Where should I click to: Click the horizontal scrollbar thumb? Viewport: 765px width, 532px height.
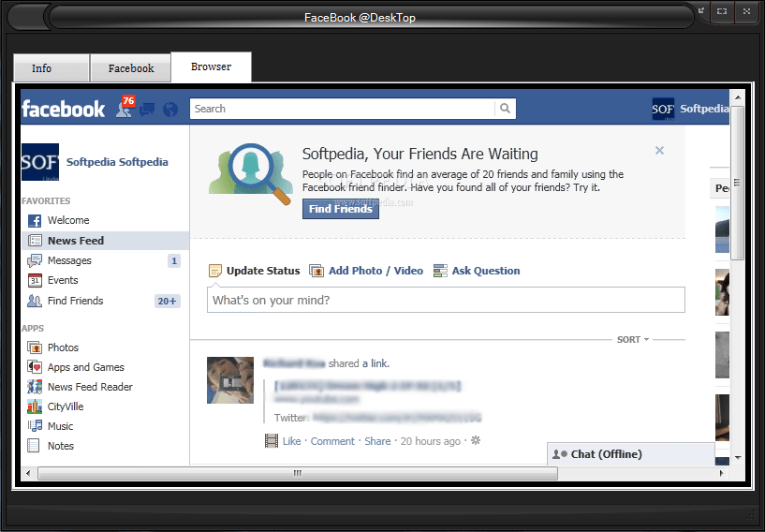tap(298, 473)
